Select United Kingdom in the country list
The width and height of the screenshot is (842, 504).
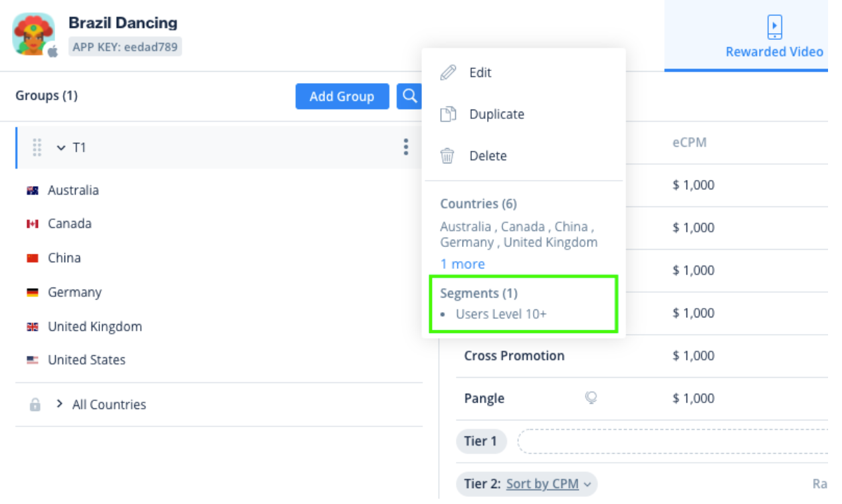point(94,327)
